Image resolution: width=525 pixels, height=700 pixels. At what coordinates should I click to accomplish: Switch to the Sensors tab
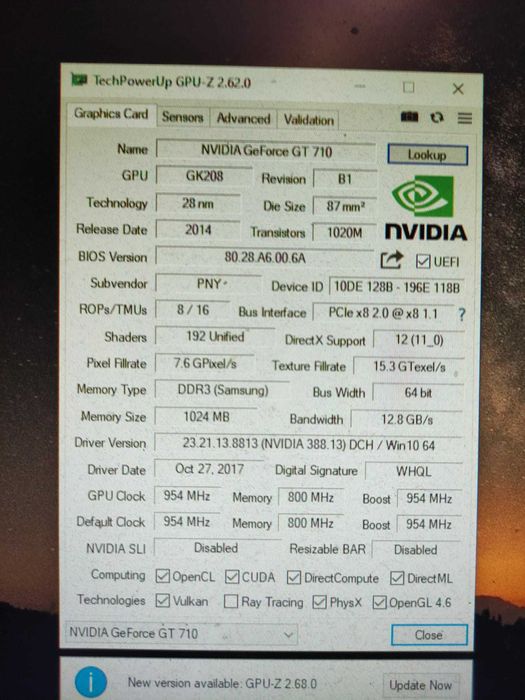point(183,117)
